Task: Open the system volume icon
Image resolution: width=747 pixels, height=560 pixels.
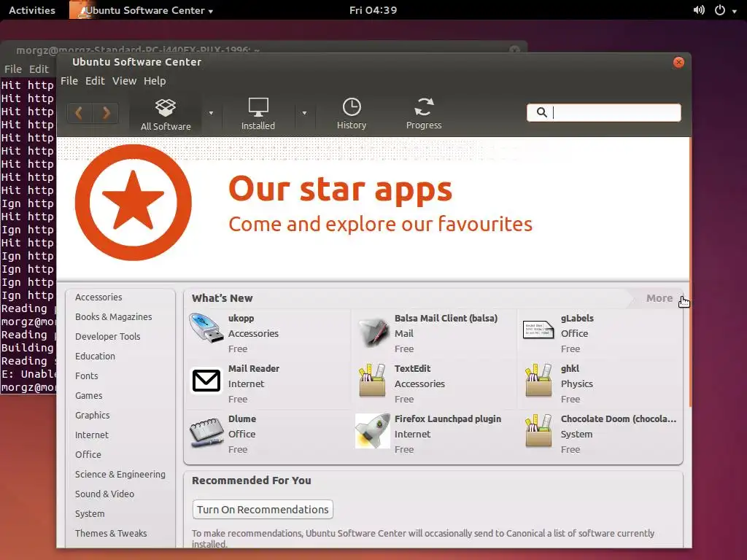Action: point(699,10)
